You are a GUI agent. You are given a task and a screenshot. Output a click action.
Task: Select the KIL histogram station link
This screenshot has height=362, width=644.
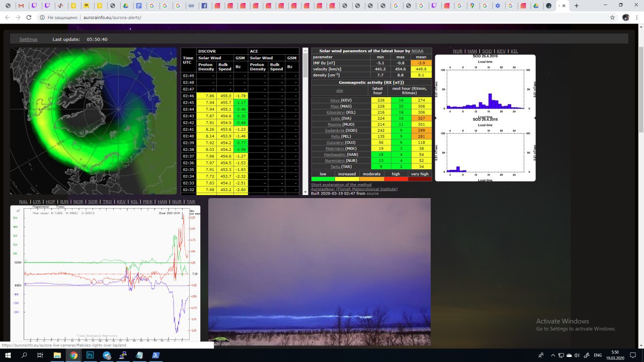click(514, 51)
